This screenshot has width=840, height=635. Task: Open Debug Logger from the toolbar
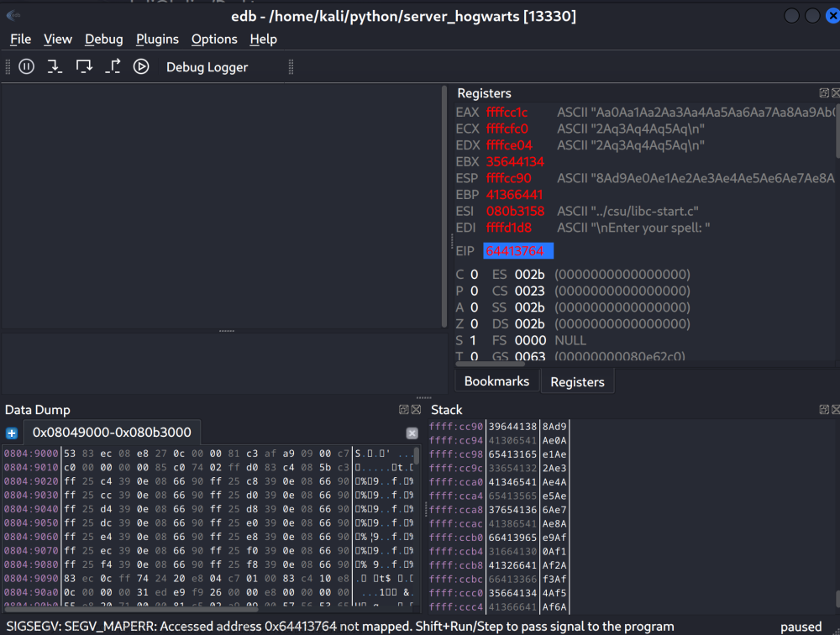click(x=207, y=67)
